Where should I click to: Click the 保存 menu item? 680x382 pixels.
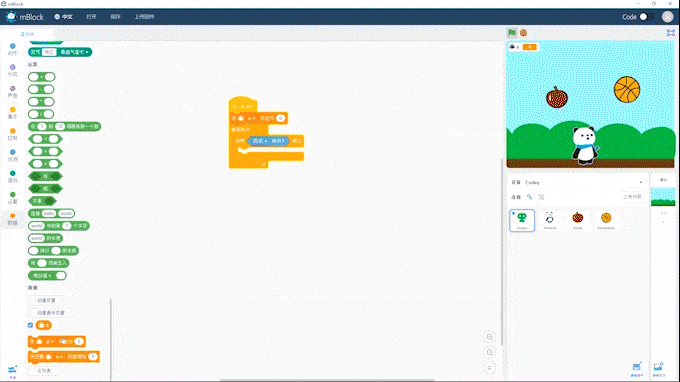click(x=115, y=17)
